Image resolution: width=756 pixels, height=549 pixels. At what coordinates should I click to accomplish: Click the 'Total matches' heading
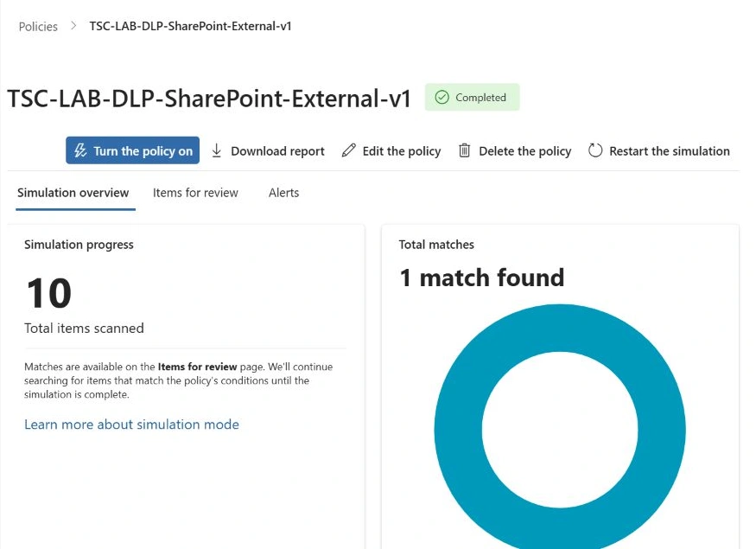coord(436,245)
